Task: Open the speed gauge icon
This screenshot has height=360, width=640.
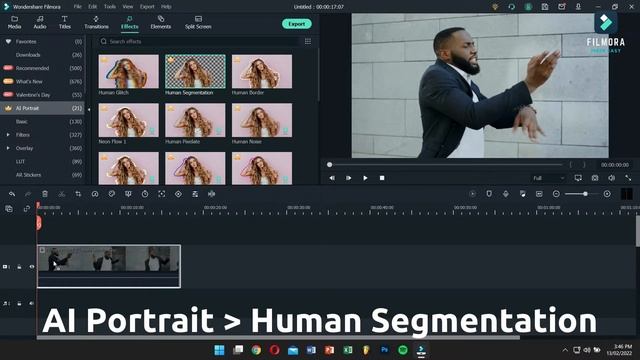Action: (95, 194)
